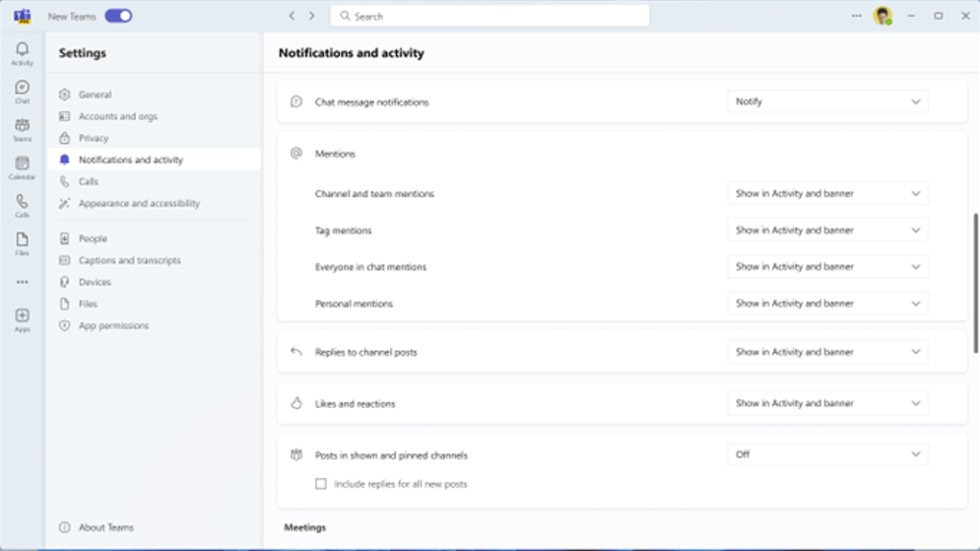Image resolution: width=980 pixels, height=551 pixels.
Task: Go to Teams icon in the sidebar
Action: point(22,128)
